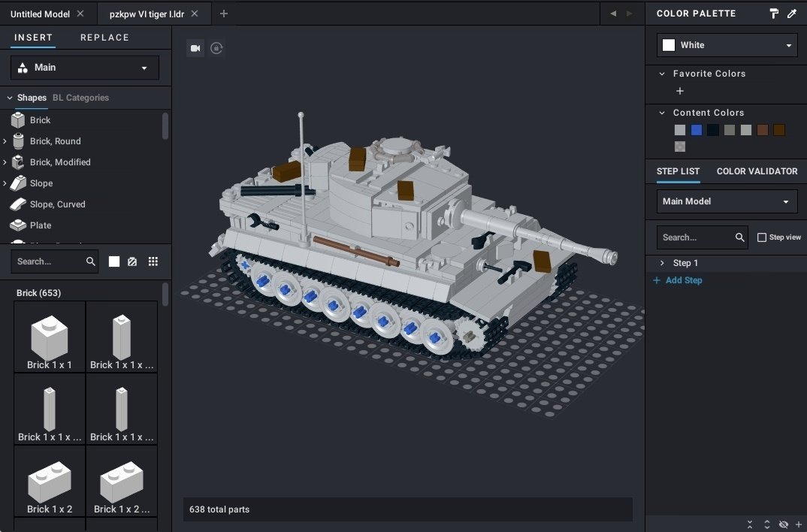807x532 pixels.
Task: Expand Step 1 in step list
Action: click(662, 263)
